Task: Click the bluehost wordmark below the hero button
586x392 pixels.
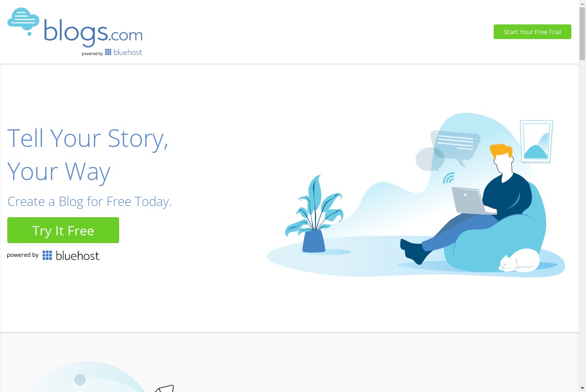Action: pos(78,255)
